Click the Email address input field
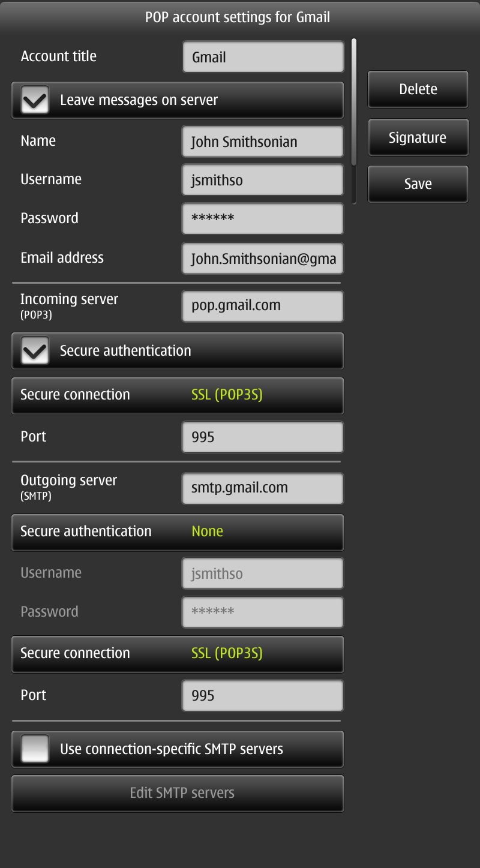Image resolution: width=480 pixels, height=868 pixels. [263, 259]
